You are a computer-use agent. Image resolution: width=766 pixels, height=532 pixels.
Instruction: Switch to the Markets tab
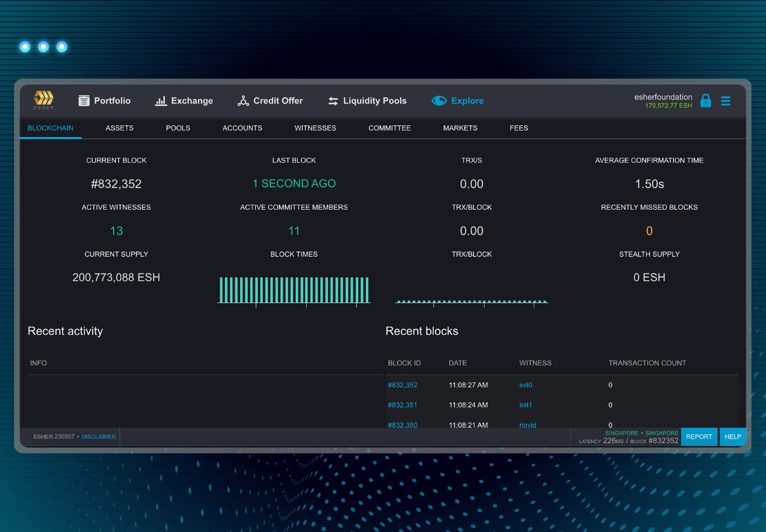[460, 128]
